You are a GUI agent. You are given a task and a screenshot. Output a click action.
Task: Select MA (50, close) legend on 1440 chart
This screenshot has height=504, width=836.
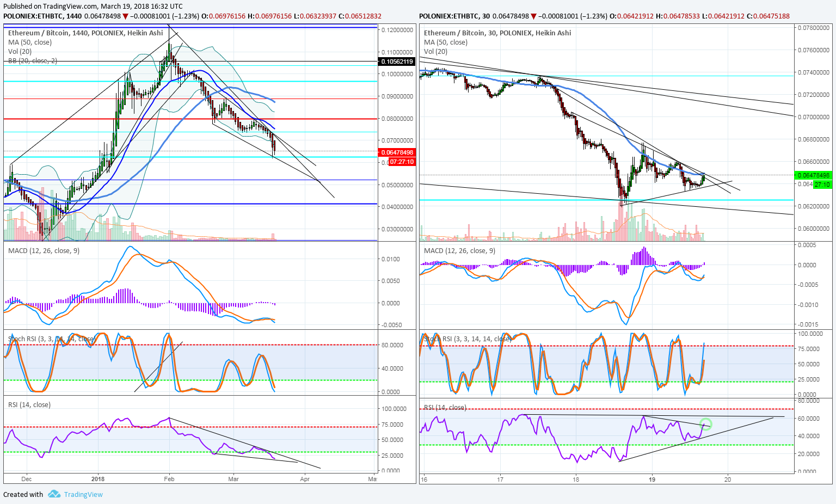point(30,42)
